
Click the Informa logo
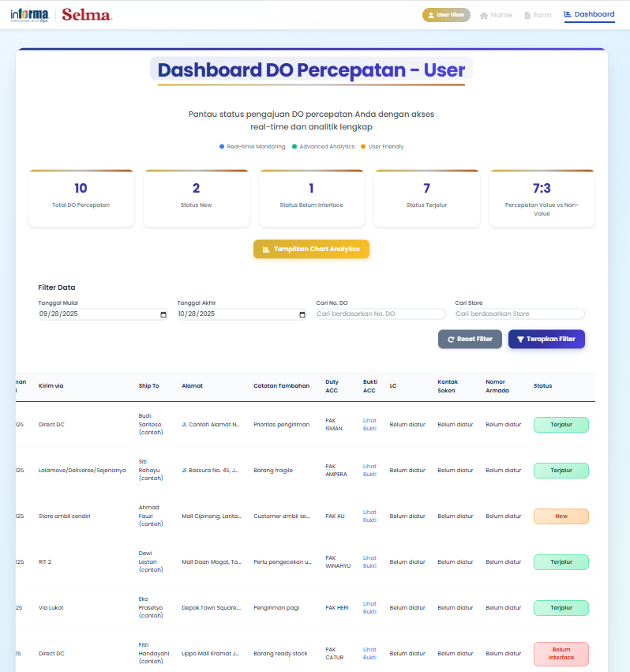[29, 15]
